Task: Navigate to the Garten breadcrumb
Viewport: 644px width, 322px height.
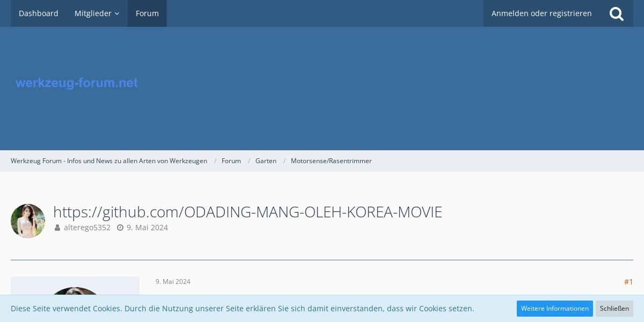Action: pos(266,161)
